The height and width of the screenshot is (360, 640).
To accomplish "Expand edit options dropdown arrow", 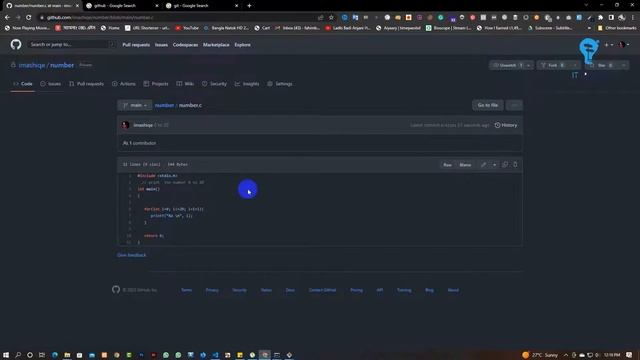I will [x=494, y=164].
